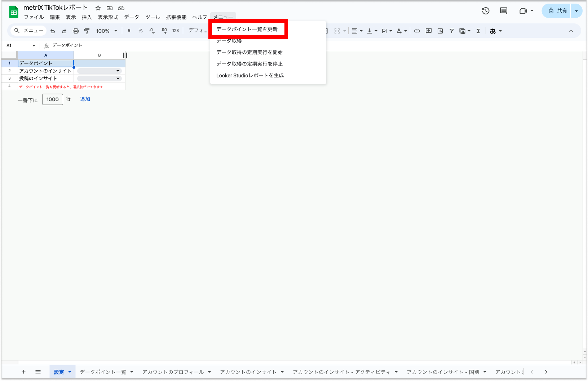Star the metriX TikTok report document
Image resolution: width=588 pixels, height=381 pixels.
coord(98,8)
